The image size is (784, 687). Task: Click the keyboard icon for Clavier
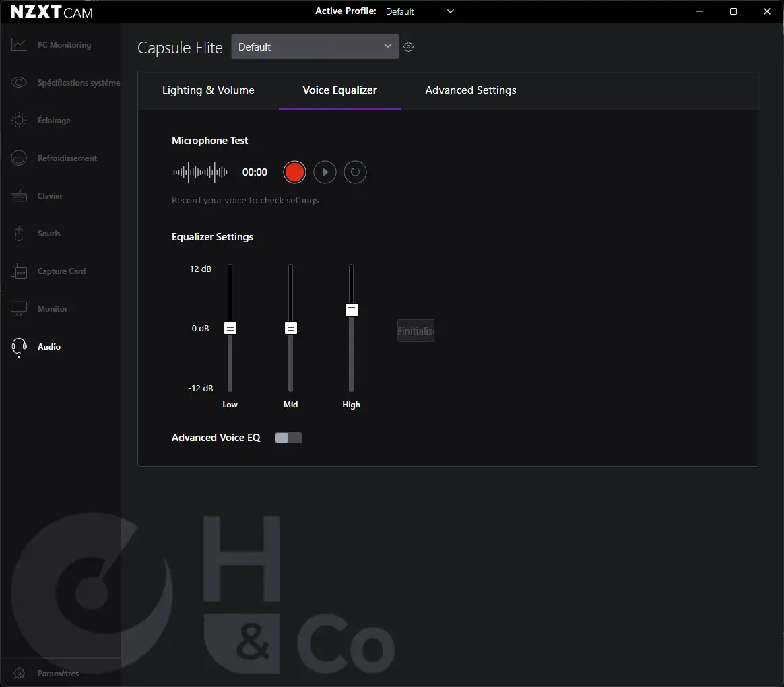(x=19, y=195)
